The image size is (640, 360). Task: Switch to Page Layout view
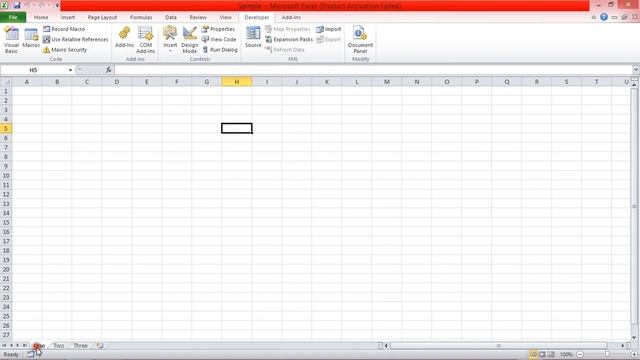pos(542,354)
